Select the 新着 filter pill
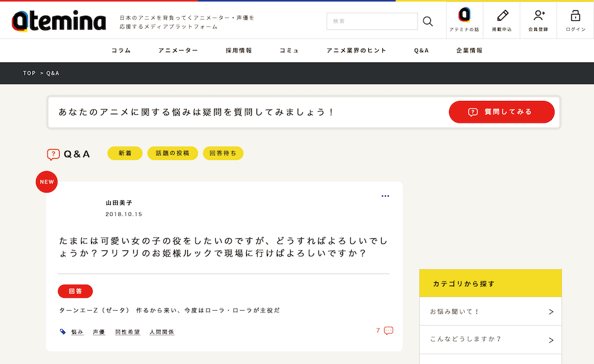594x364 pixels. coord(125,154)
